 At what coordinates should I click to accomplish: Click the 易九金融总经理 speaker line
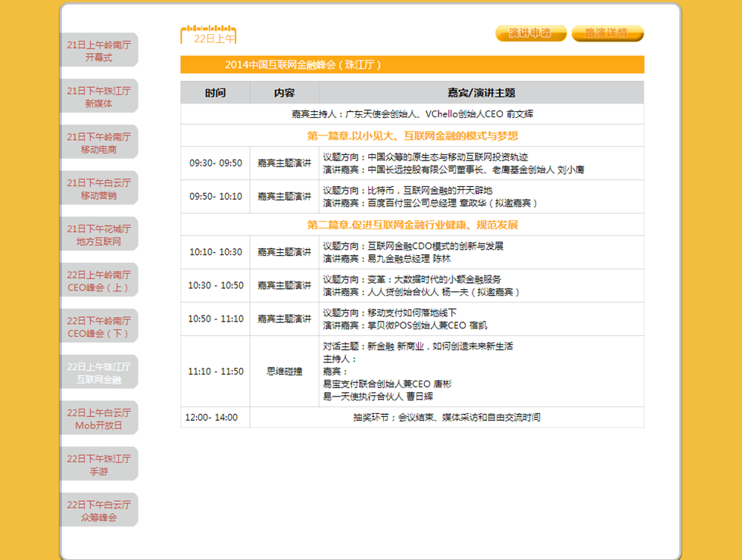pos(387,259)
